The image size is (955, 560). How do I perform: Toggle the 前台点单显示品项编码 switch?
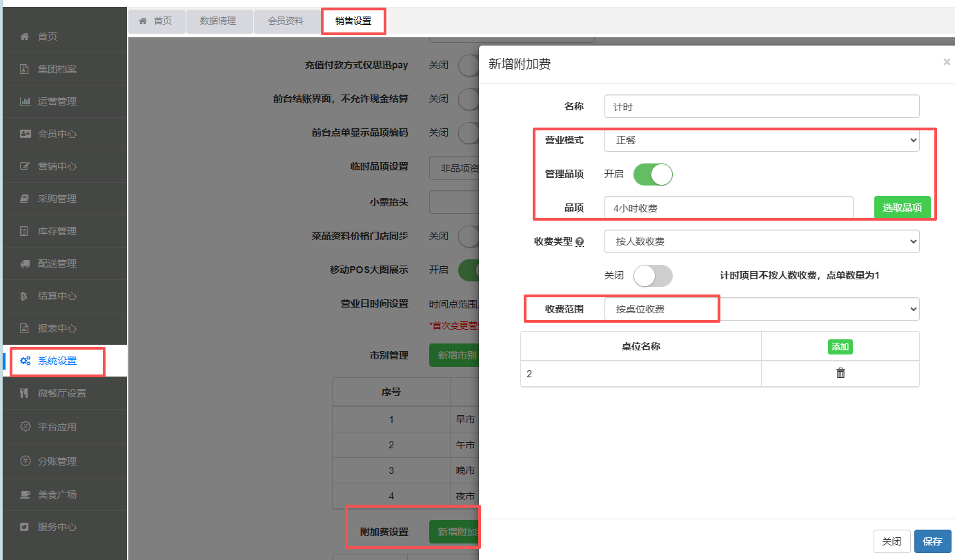click(469, 132)
